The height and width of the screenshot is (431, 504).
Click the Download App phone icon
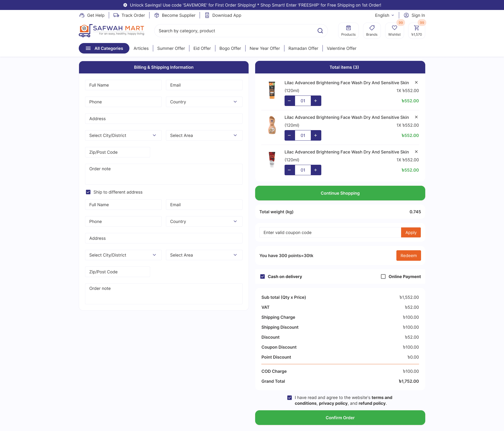[x=207, y=15]
